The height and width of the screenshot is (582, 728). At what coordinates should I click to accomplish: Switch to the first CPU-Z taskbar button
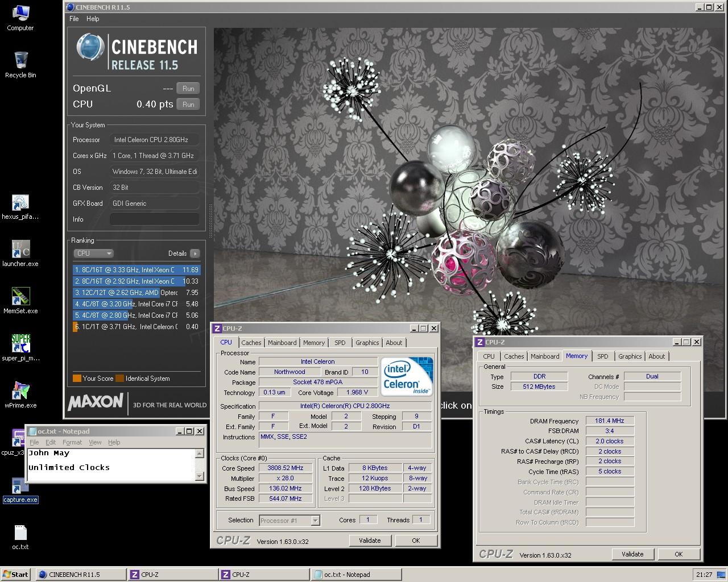[x=172, y=575]
